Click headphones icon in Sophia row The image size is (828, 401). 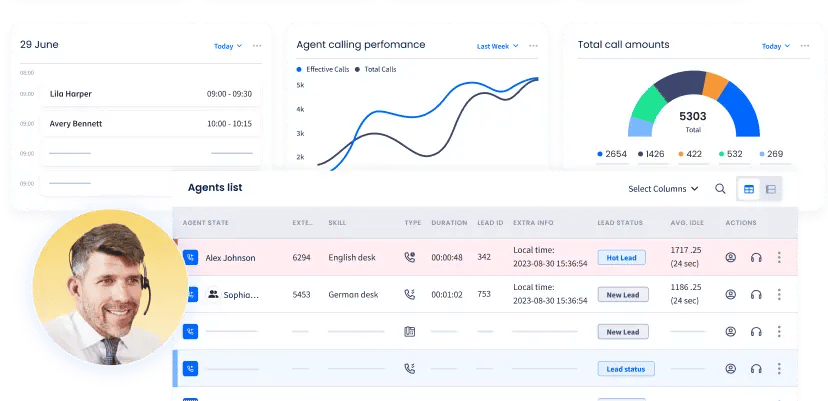click(x=756, y=294)
